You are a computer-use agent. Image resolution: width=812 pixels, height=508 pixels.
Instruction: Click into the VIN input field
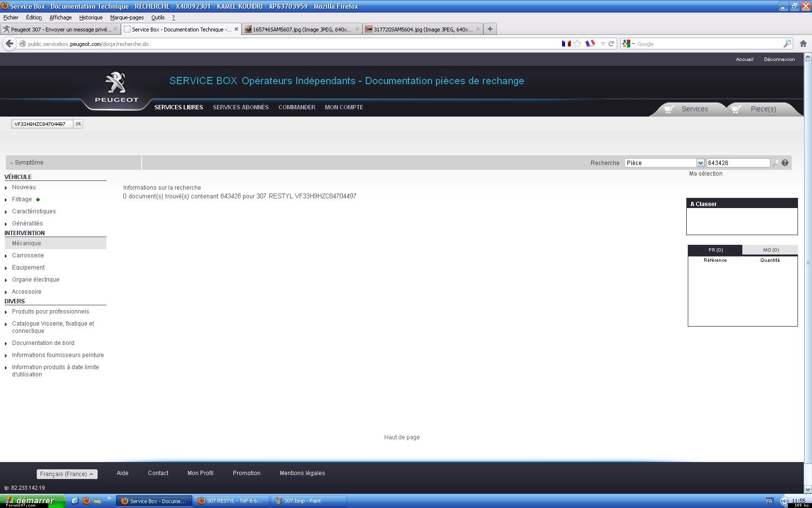tap(42, 124)
